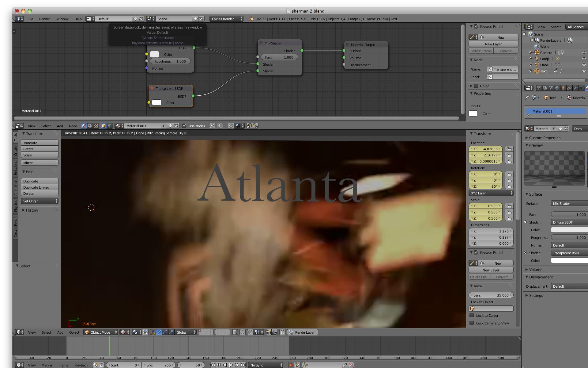Click copy nodes to clipboard icon
Image resolution: width=588 pixels, height=368 pixels.
tap(249, 126)
